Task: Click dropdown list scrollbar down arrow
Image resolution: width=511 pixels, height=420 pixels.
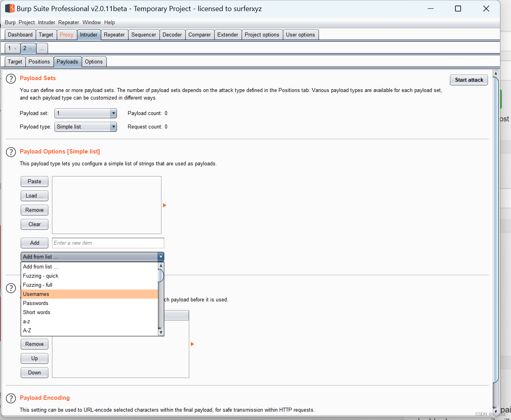Action: 161,333
